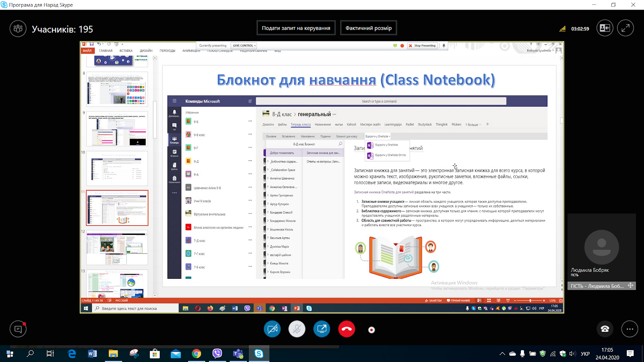Open the GIVE CONTROL dropdown
The image size is (644, 362).
244,45
